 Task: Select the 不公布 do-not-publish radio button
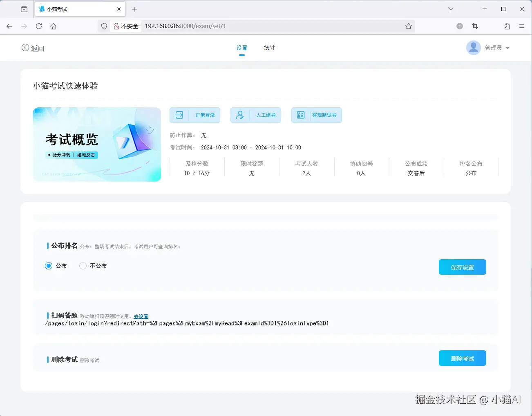click(83, 265)
